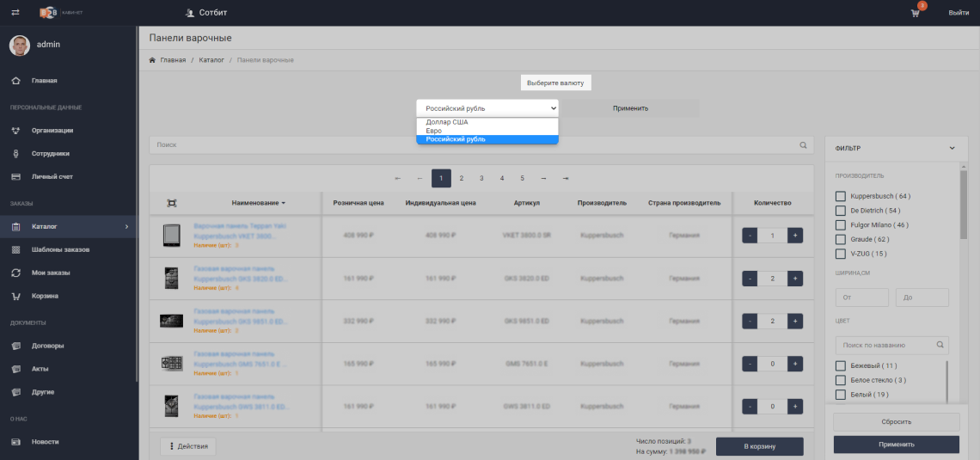980x460 pixels.
Task: Increase quantity for VKET 3800.0 SR row
Action: click(795, 236)
